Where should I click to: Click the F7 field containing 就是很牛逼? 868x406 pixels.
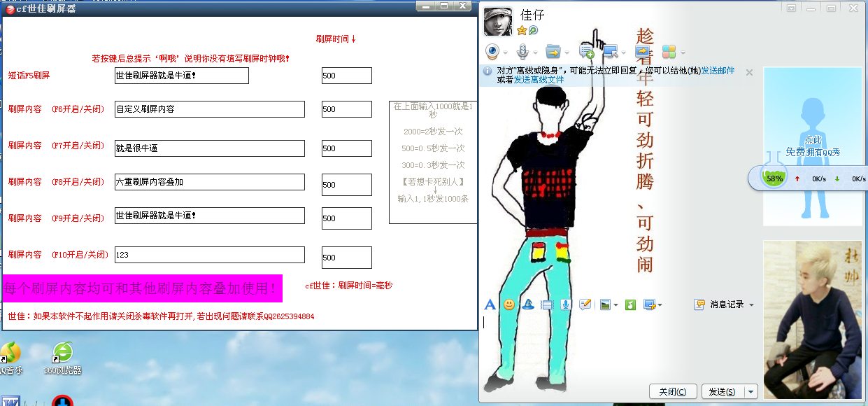pos(210,148)
